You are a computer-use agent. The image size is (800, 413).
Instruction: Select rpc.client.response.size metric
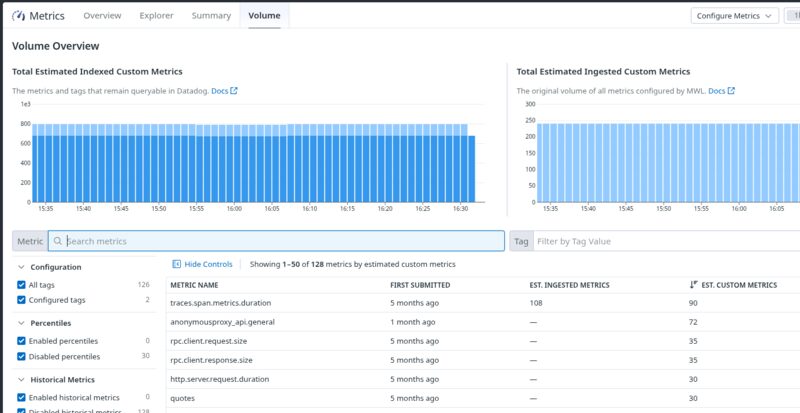tap(483, 360)
